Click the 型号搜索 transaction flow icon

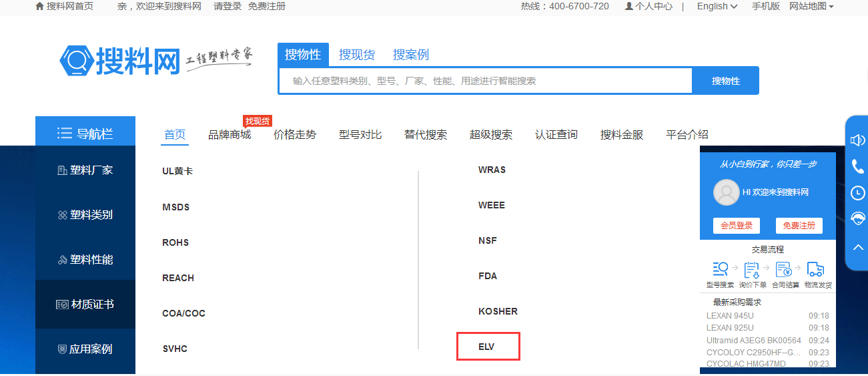click(720, 269)
